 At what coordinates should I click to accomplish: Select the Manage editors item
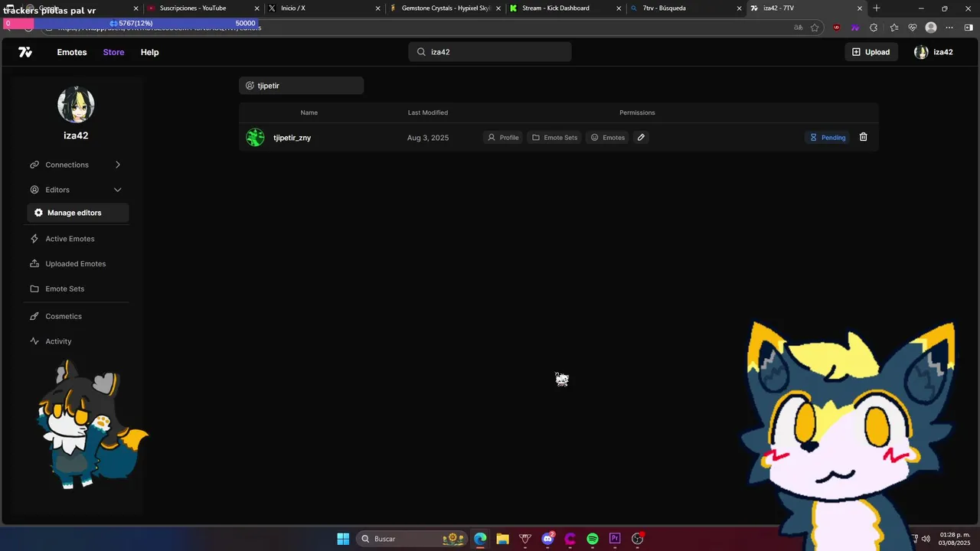click(77, 213)
